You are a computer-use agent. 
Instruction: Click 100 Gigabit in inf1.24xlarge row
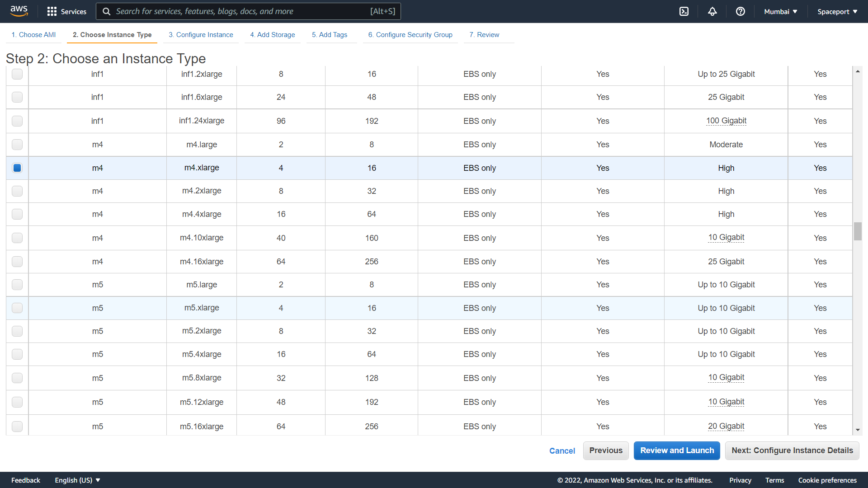point(726,121)
